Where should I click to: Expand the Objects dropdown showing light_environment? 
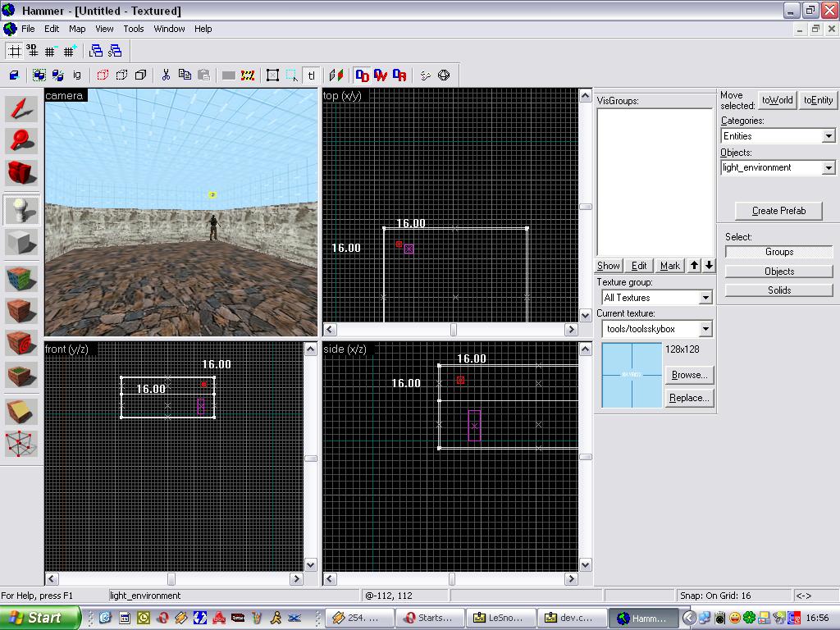829,167
